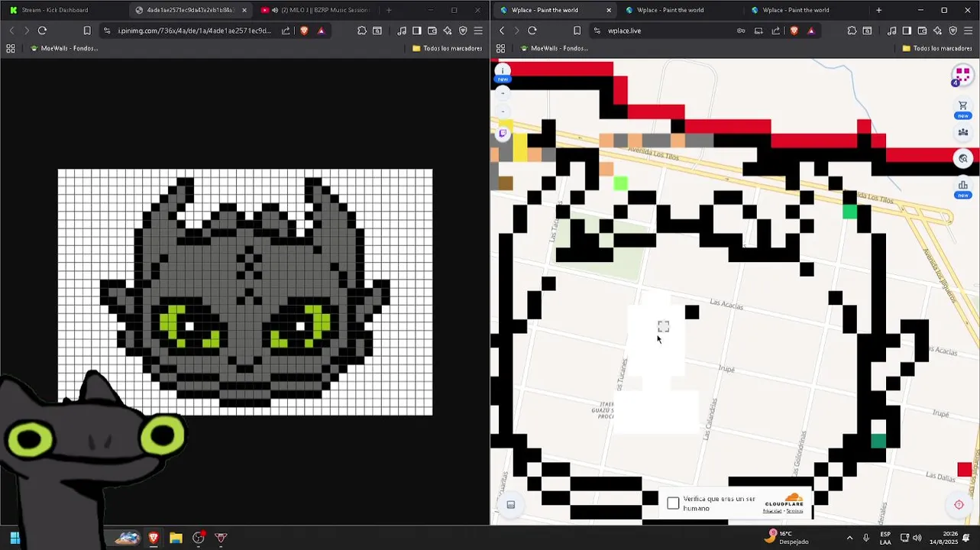Check the Cloudflare human verification checkbox

(673, 503)
